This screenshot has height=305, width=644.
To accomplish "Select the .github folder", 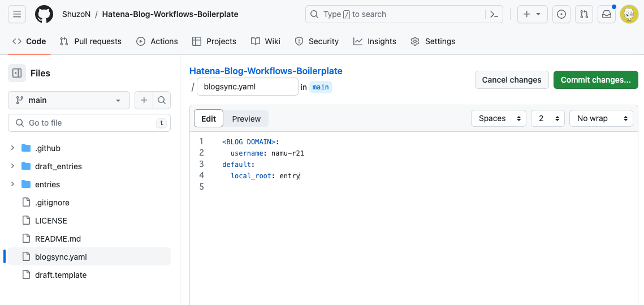I will [x=48, y=148].
